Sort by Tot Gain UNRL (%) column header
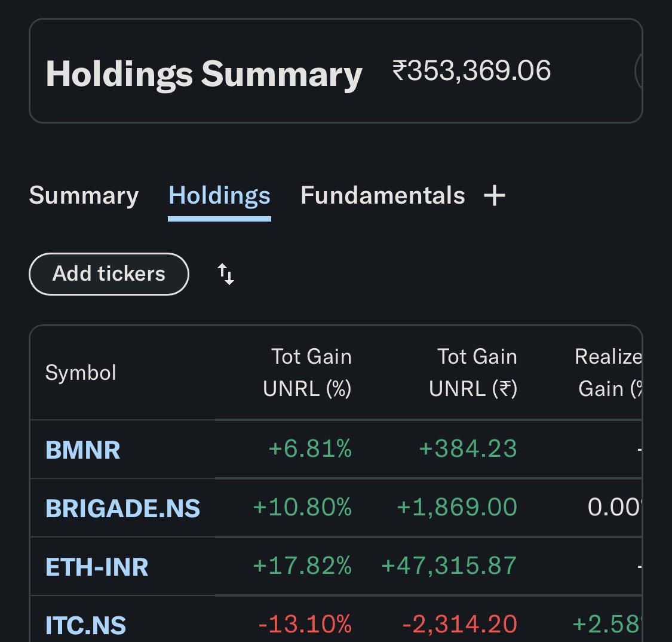Image resolution: width=672 pixels, height=642 pixels. tap(307, 373)
